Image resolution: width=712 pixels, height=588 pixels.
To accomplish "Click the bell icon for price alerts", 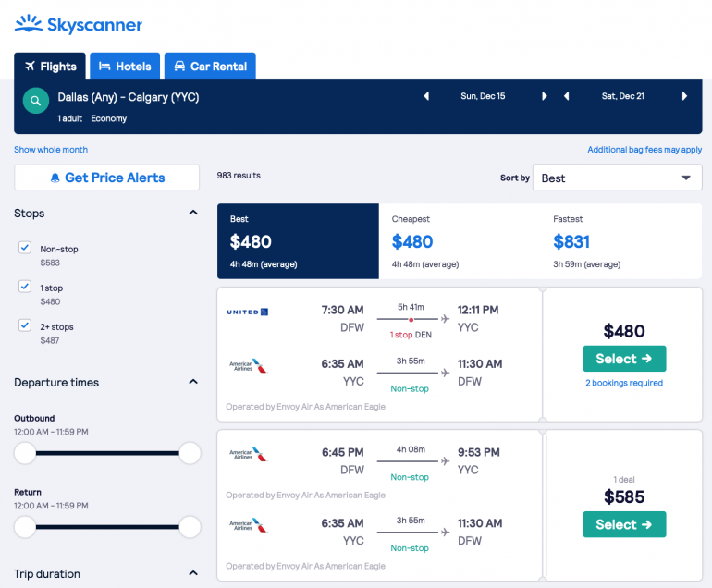I will [55, 178].
